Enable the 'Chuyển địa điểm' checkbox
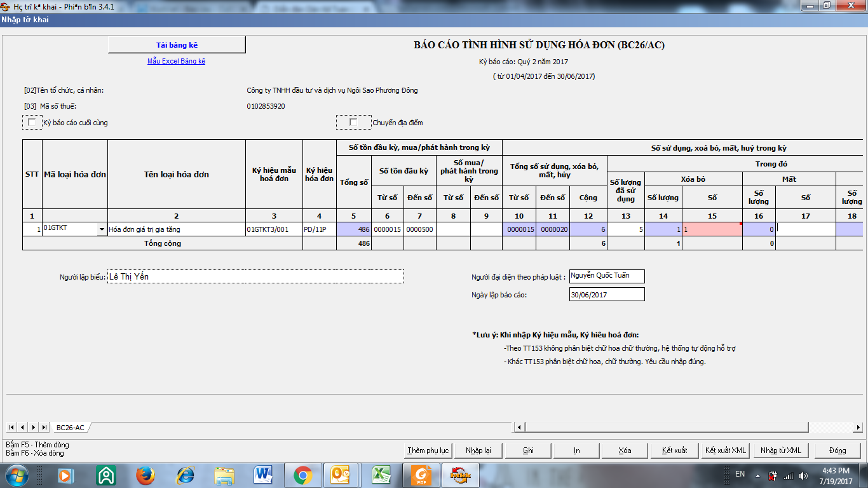 [x=353, y=123]
